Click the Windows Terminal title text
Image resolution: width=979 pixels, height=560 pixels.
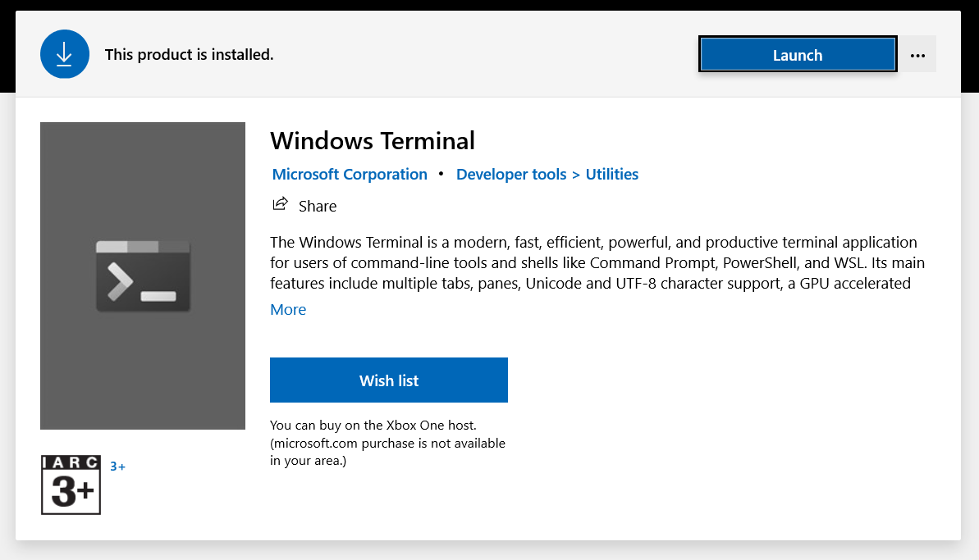pyautogui.click(x=372, y=140)
